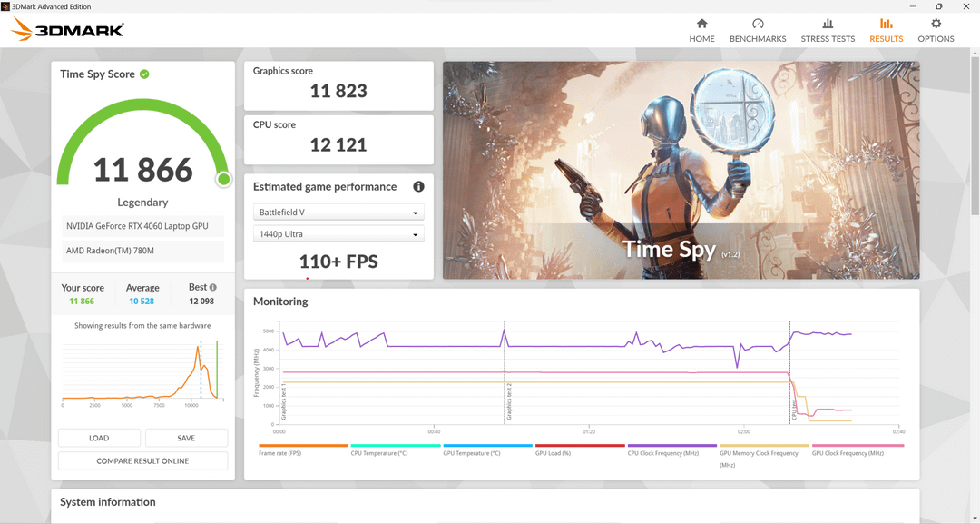Toggle the Frame rate (FPS) legend

pos(302,450)
